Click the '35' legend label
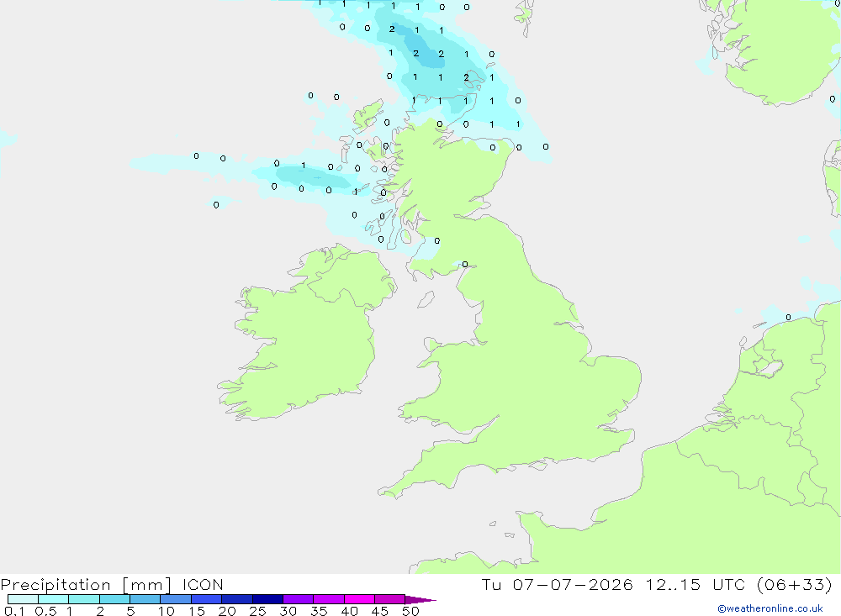The width and height of the screenshot is (841, 616). point(319,611)
